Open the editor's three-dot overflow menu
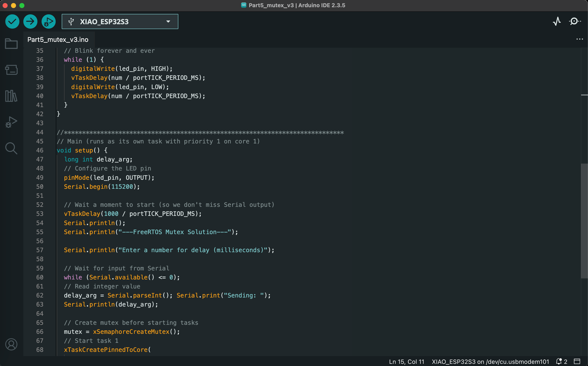The image size is (588, 366). click(580, 39)
